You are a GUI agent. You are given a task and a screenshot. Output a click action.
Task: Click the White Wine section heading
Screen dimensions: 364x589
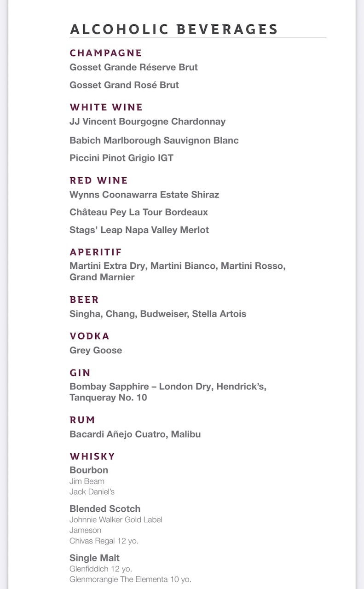coord(106,107)
